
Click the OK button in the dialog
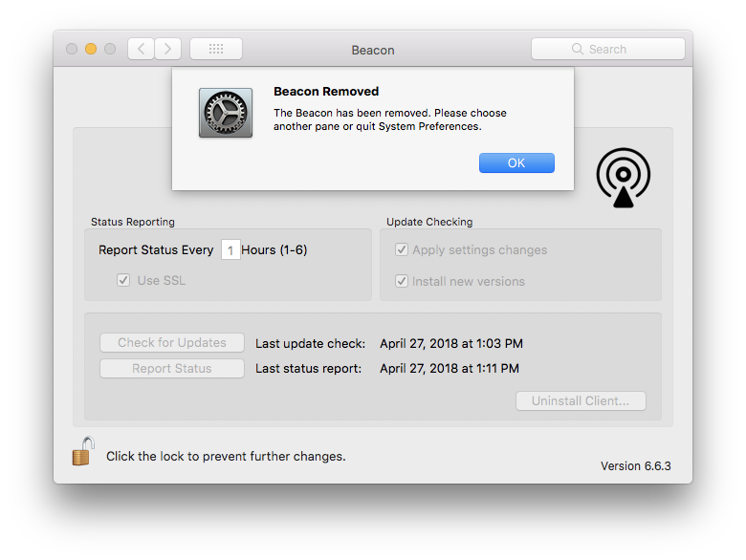point(516,163)
